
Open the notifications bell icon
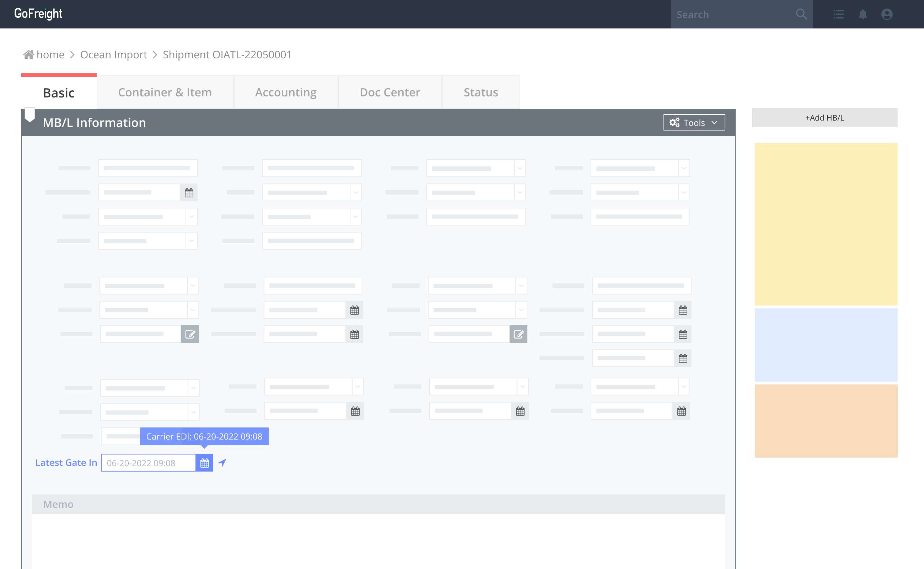pyautogui.click(x=862, y=14)
